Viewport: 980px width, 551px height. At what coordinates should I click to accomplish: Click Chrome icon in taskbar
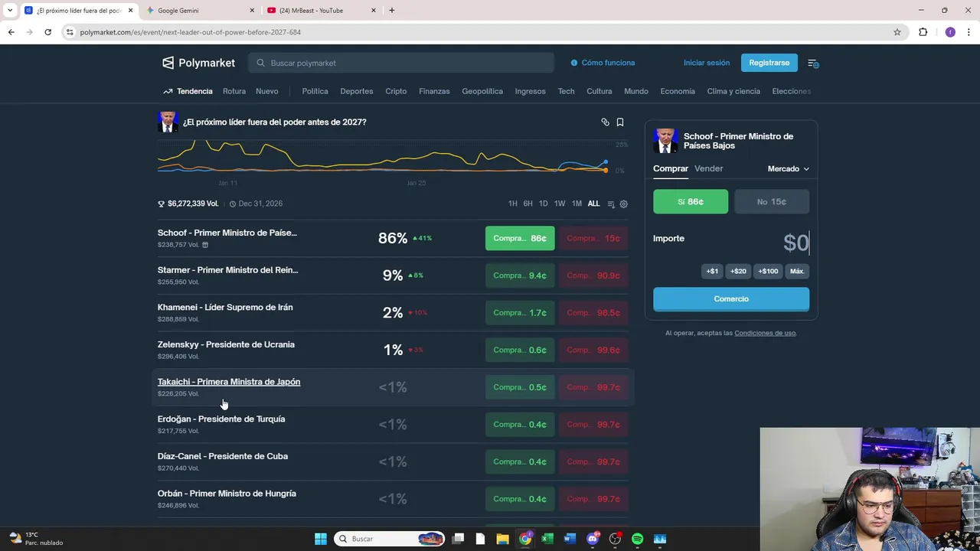point(525,539)
